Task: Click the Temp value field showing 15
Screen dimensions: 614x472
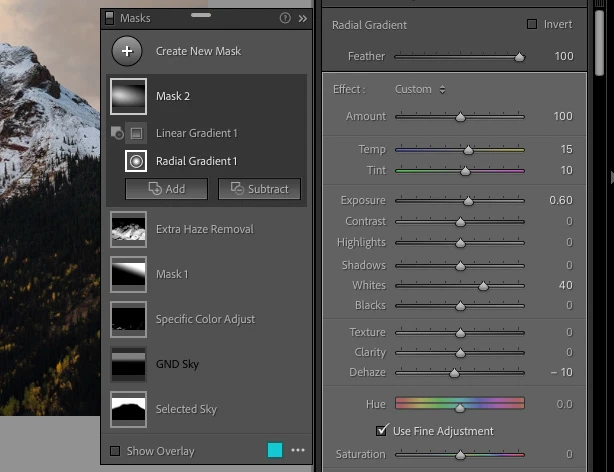Action: pos(567,149)
